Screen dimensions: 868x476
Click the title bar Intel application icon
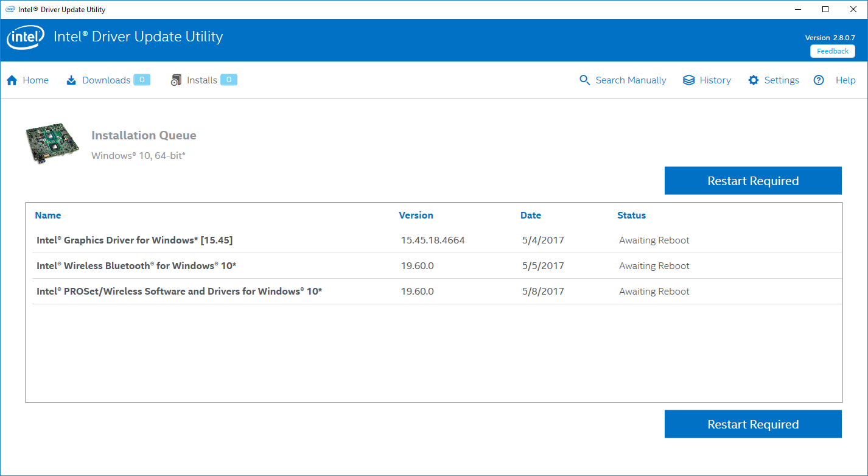10,9
